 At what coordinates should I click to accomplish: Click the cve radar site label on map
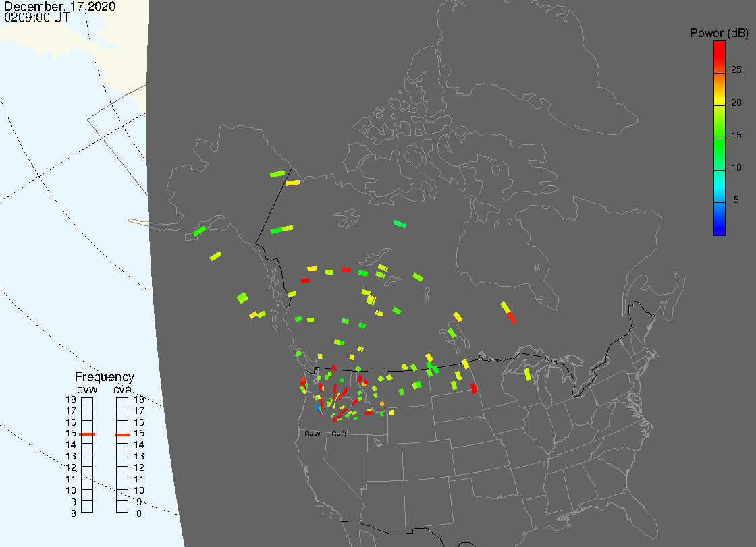(338, 434)
